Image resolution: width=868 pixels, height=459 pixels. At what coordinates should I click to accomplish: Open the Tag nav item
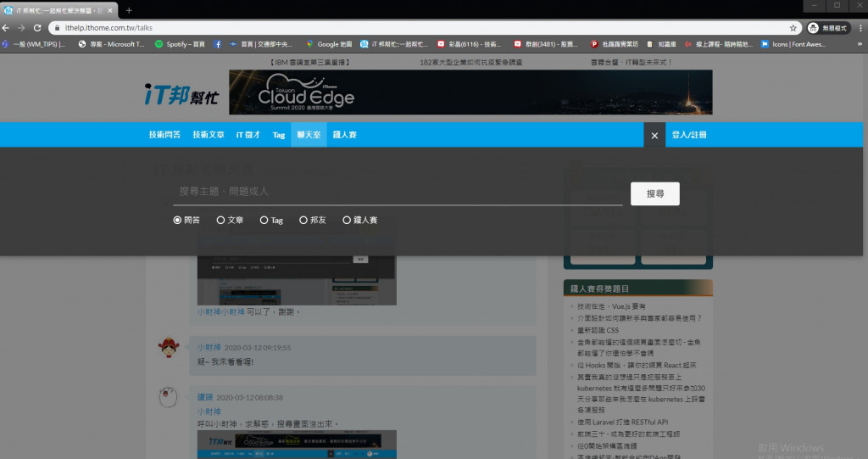click(x=278, y=135)
